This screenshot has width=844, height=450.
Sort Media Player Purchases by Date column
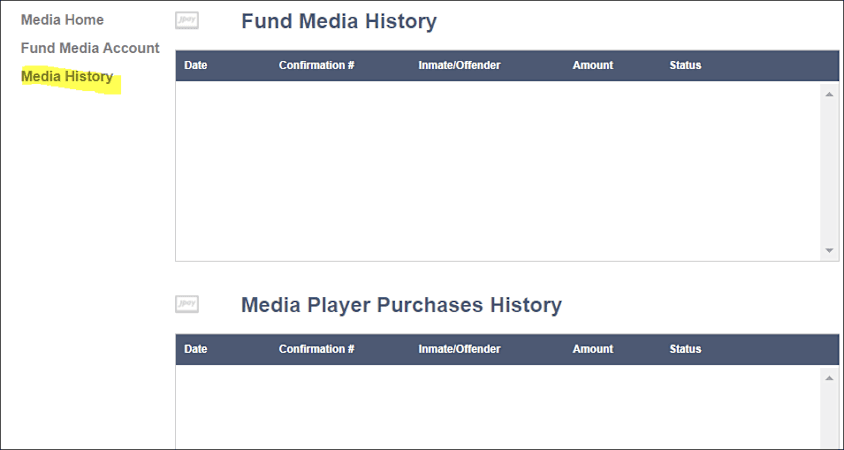(x=196, y=350)
